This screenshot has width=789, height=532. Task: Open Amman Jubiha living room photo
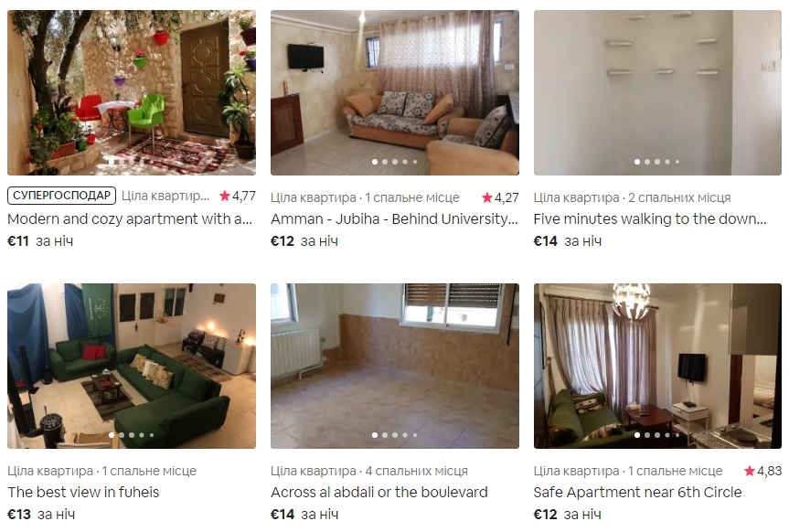[395, 92]
